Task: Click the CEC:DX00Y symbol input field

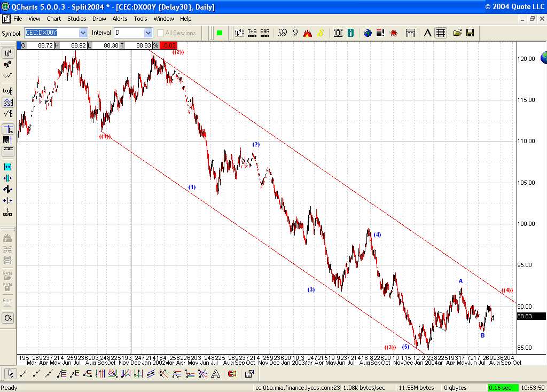Action: tap(52, 33)
